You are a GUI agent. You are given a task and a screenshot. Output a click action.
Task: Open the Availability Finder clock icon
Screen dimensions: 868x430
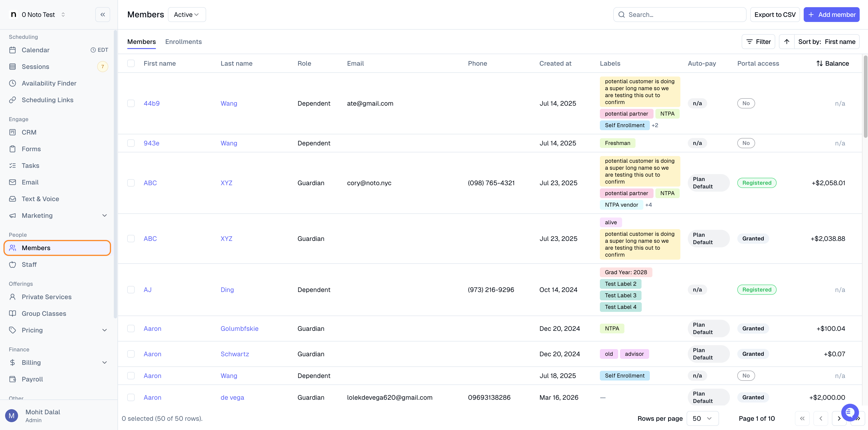point(12,83)
